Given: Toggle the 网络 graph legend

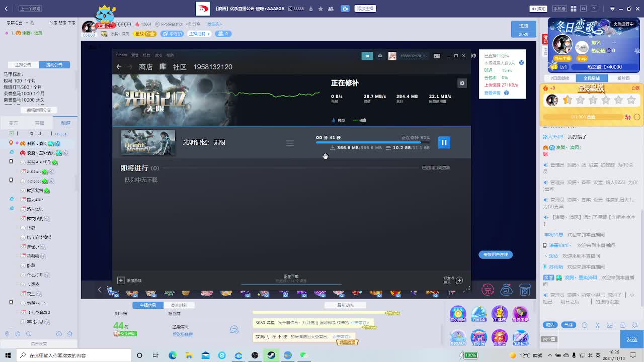Looking at the screenshot, I should 338,120.
